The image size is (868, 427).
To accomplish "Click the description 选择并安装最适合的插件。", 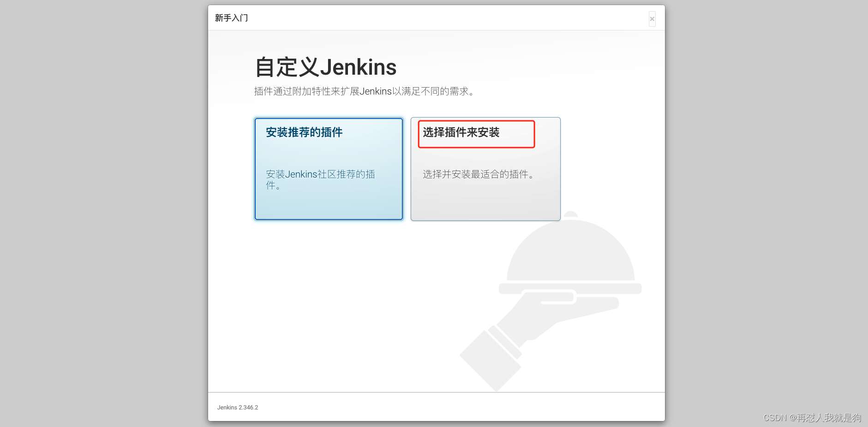I will 479,174.
